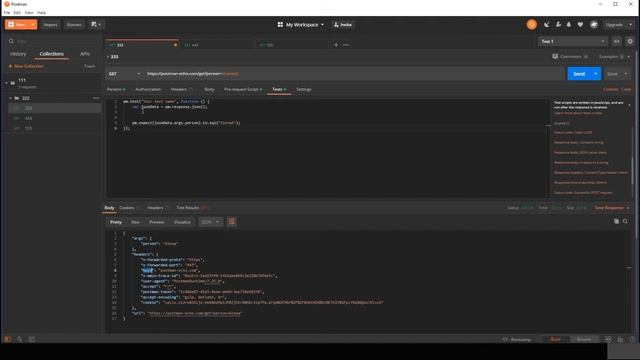Screen dimensions: 640x360
Task: Open the My Workspace switcher
Action: coord(301,24)
